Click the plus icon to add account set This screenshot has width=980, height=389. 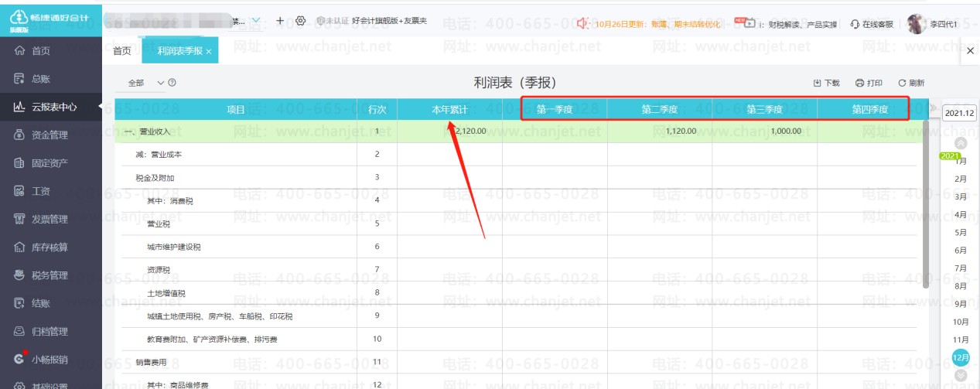click(x=280, y=21)
